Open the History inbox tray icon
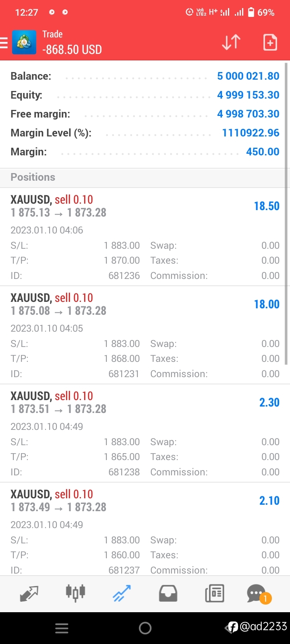The image size is (290, 644). (168, 593)
